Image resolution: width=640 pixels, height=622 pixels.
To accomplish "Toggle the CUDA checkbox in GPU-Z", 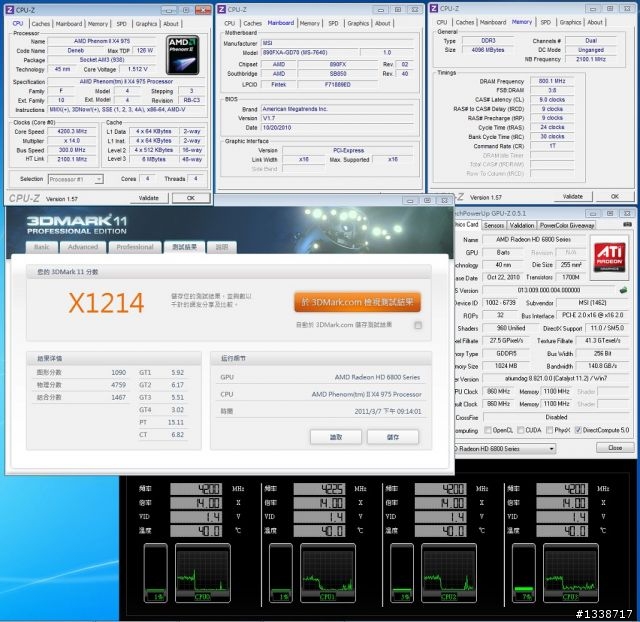I will 520,430.
